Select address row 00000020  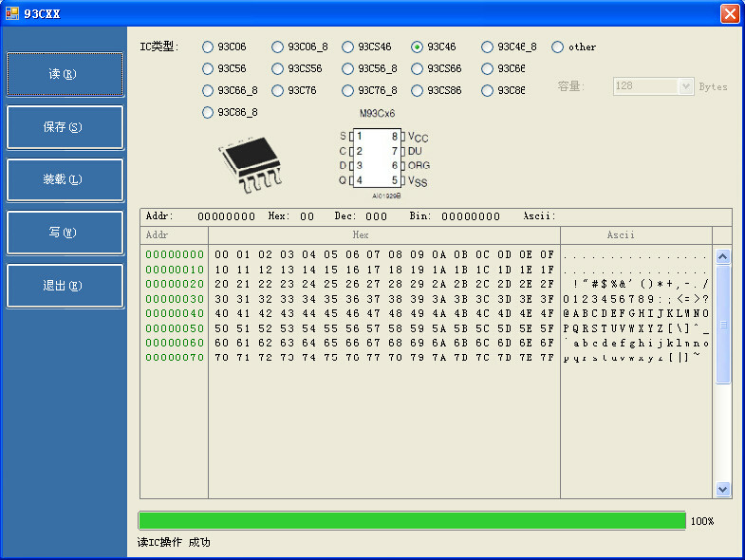(x=175, y=285)
